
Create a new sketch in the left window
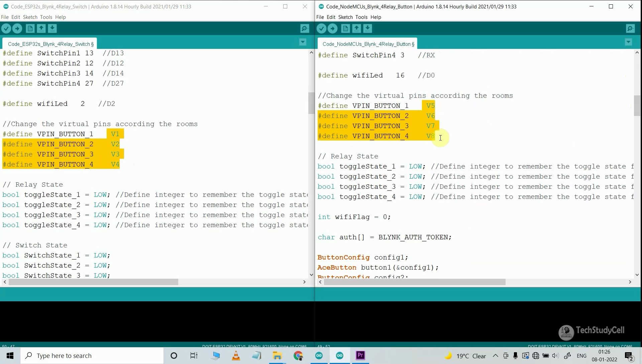pos(30,28)
